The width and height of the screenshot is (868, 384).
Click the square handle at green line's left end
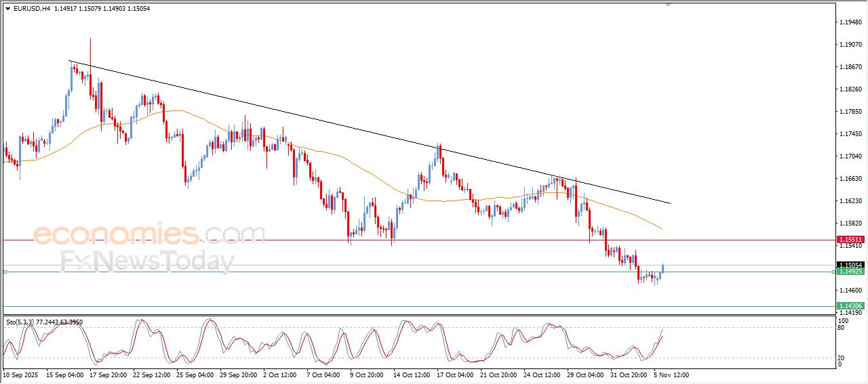point(5,272)
